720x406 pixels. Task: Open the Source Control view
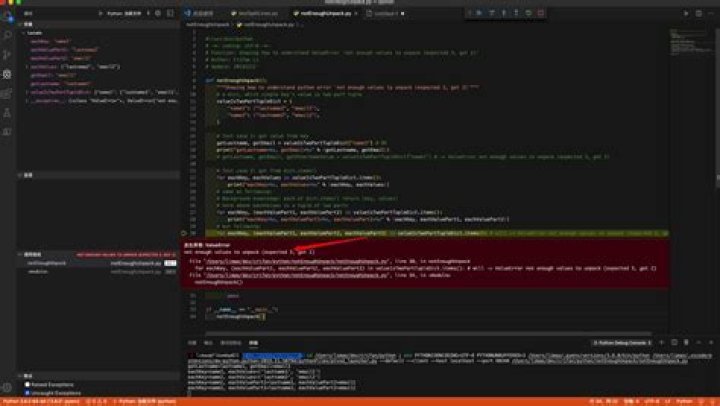tap(7, 54)
